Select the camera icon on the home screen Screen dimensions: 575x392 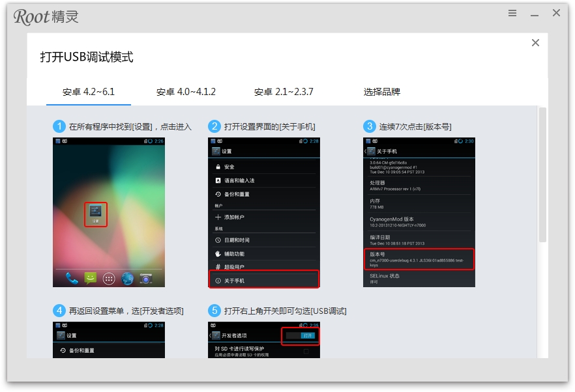click(x=146, y=278)
